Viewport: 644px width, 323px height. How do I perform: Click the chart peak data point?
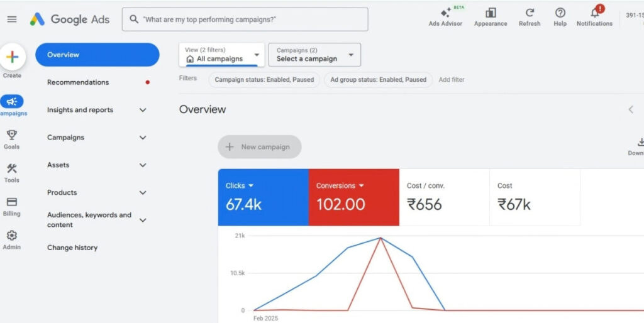click(380, 238)
